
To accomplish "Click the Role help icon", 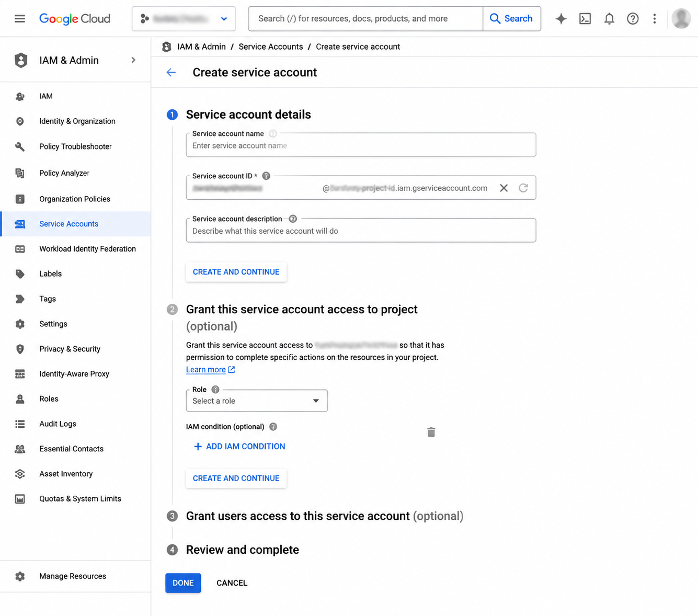I will point(215,390).
